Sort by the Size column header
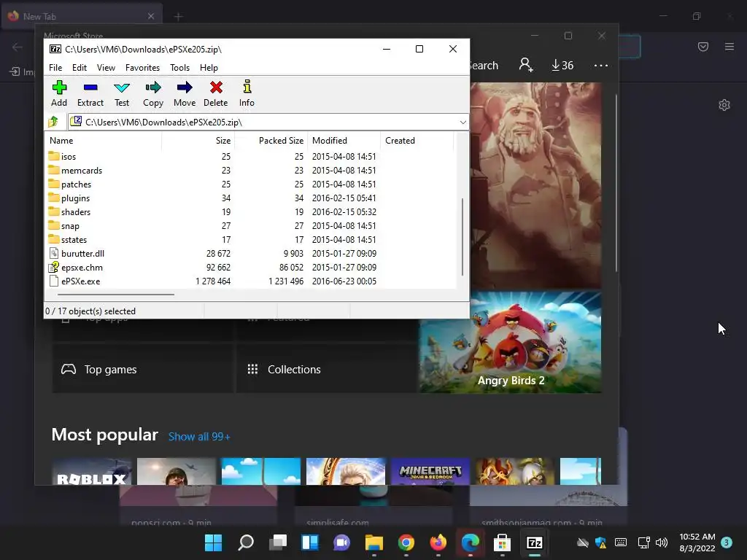 click(x=198, y=141)
